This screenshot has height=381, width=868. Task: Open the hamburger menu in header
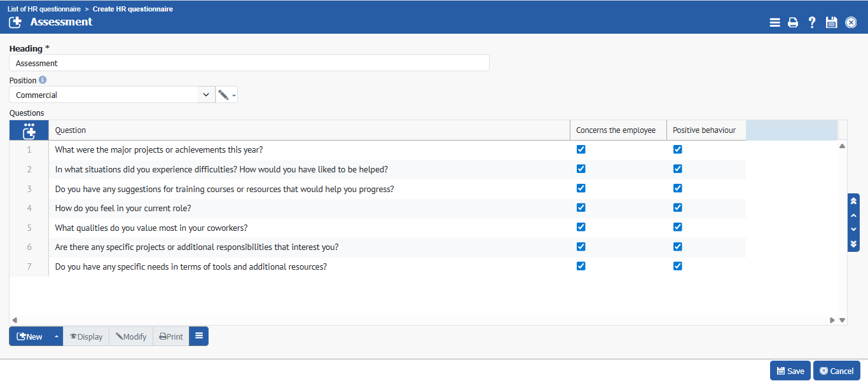tap(775, 23)
